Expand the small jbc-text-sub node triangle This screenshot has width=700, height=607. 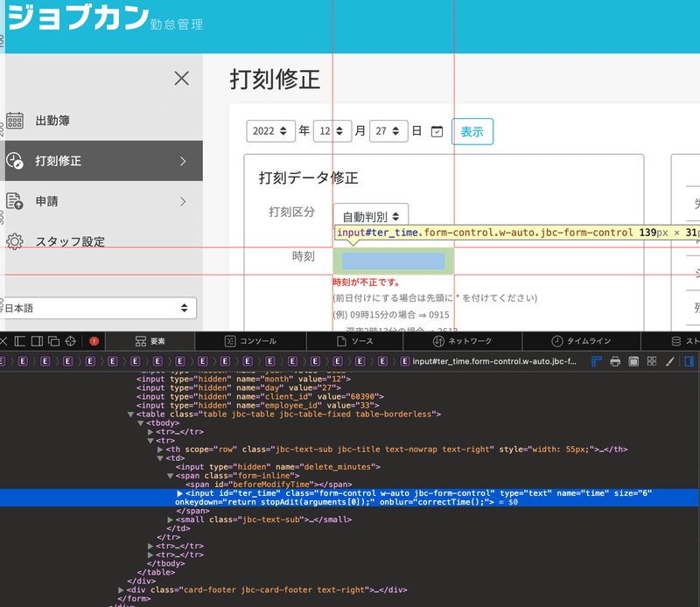coord(170,520)
